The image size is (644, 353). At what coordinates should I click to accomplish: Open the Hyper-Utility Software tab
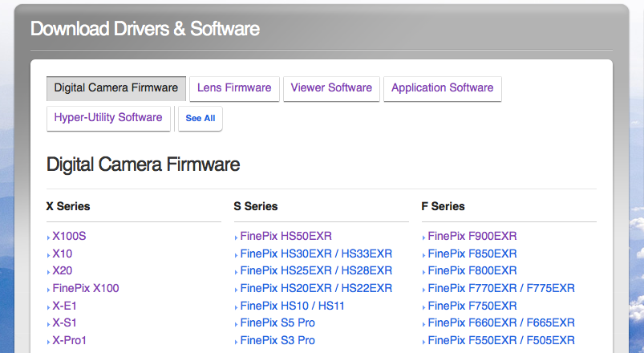point(108,119)
